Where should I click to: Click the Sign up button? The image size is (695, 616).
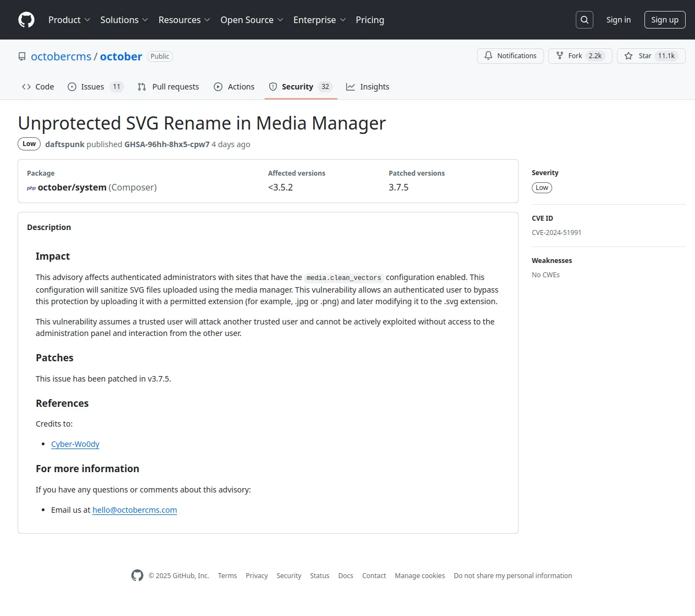665,20
